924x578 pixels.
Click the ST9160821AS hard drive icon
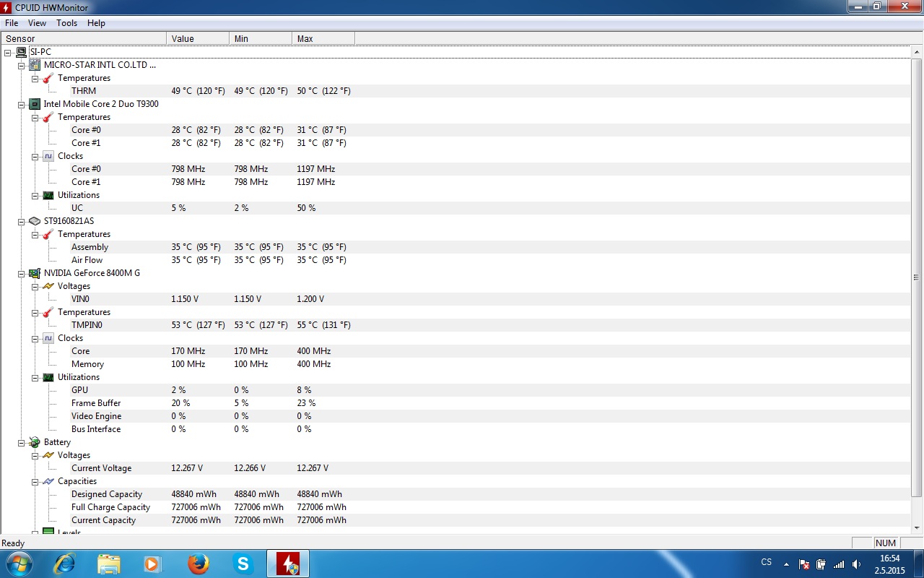pyautogui.click(x=35, y=221)
